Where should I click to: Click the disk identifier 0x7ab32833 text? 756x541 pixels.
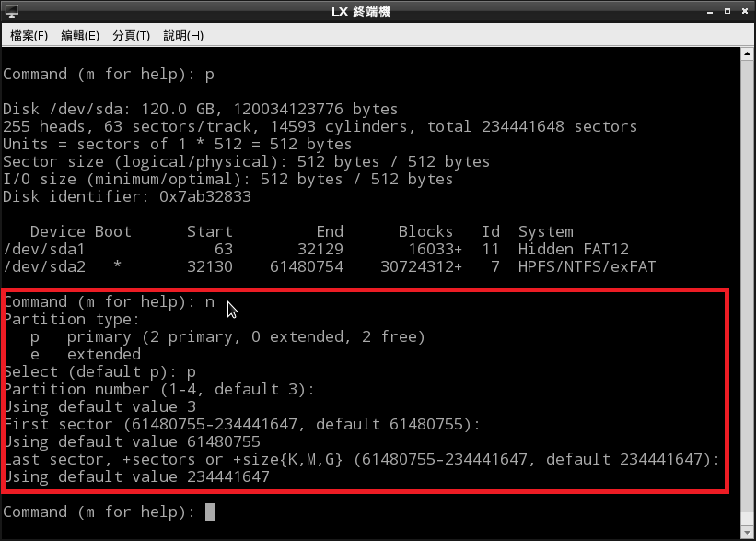(x=204, y=196)
